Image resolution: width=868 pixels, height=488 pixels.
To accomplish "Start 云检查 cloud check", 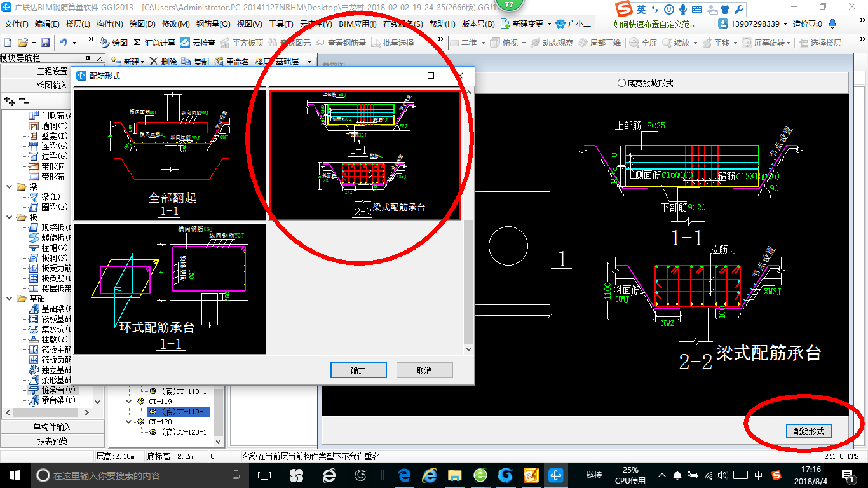I will [x=198, y=43].
